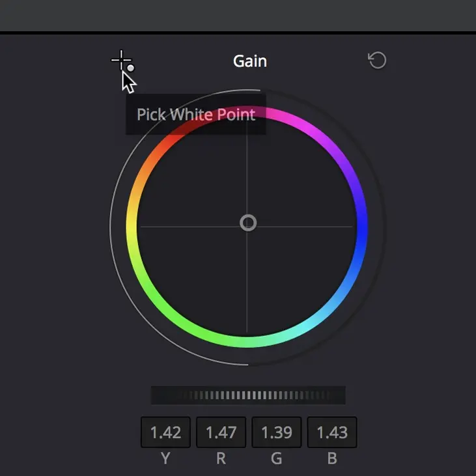Click the Gain color balance center handle
Screen dimensions: 476x476
(248, 223)
